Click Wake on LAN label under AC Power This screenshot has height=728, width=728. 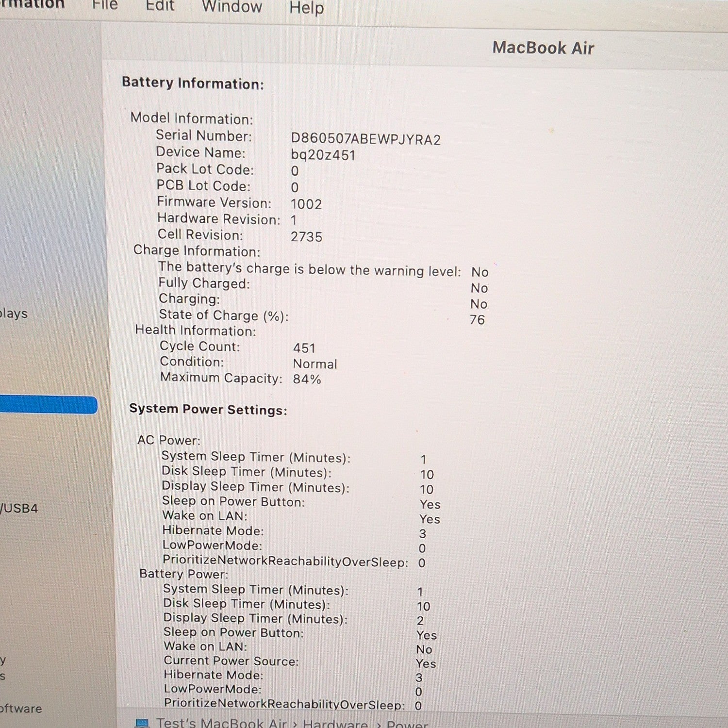[205, 515]
